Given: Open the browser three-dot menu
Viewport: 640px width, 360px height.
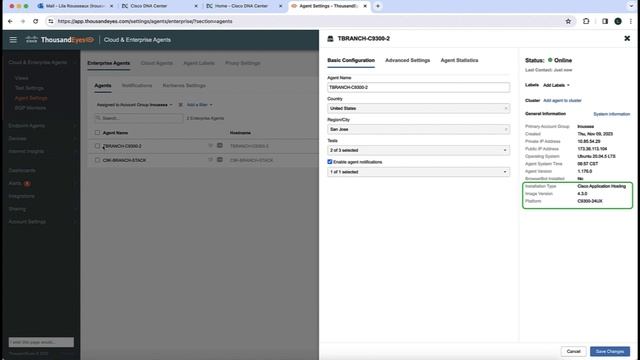Looking at the screenshot, I should [631, 21].
